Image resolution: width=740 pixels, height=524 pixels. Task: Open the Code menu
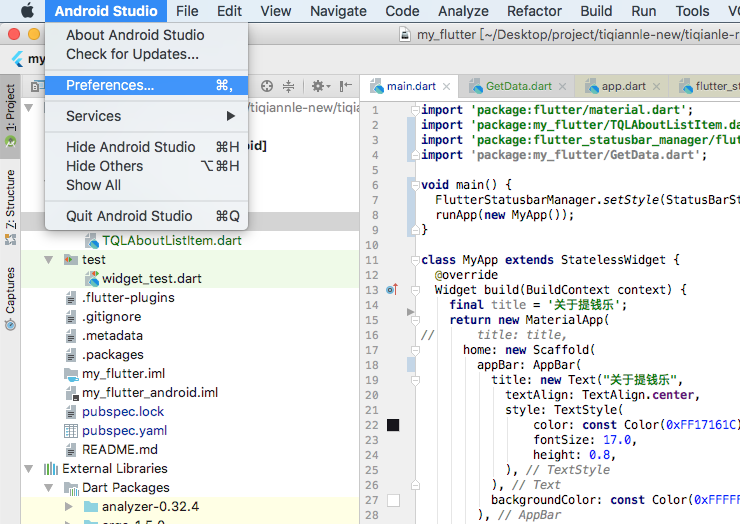[402, 11]
